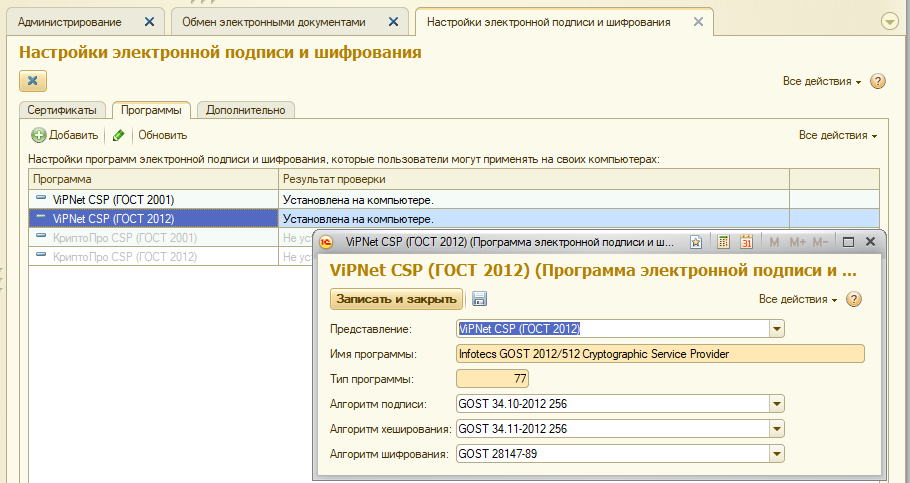
Task: Click result cell for ViPNet ГОСТ 2001
Action: [x=534, y=200]
